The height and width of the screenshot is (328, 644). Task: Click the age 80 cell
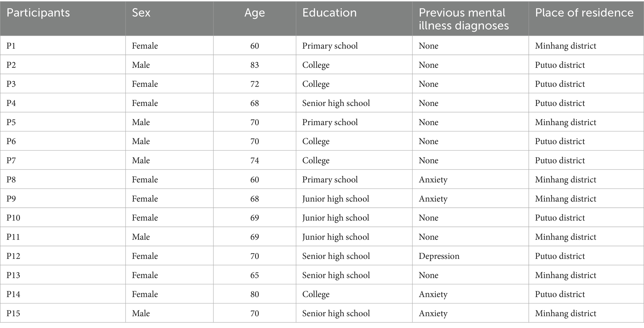254,294
